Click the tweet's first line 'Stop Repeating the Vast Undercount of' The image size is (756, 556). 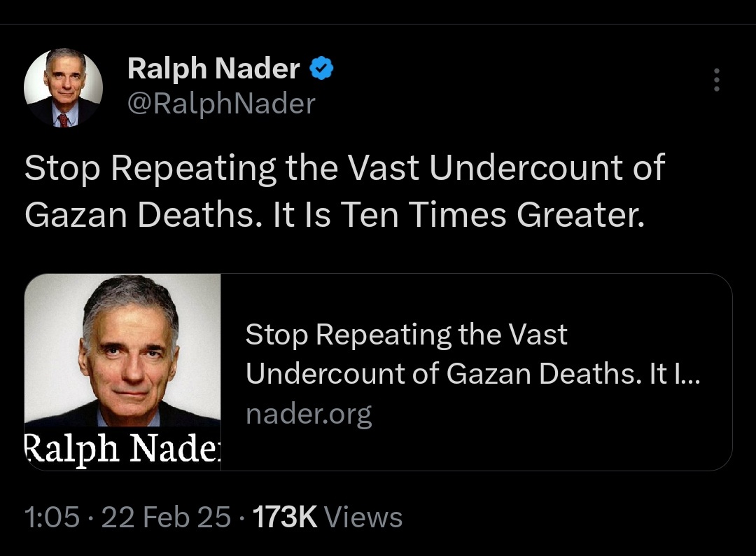click(344, 168)
